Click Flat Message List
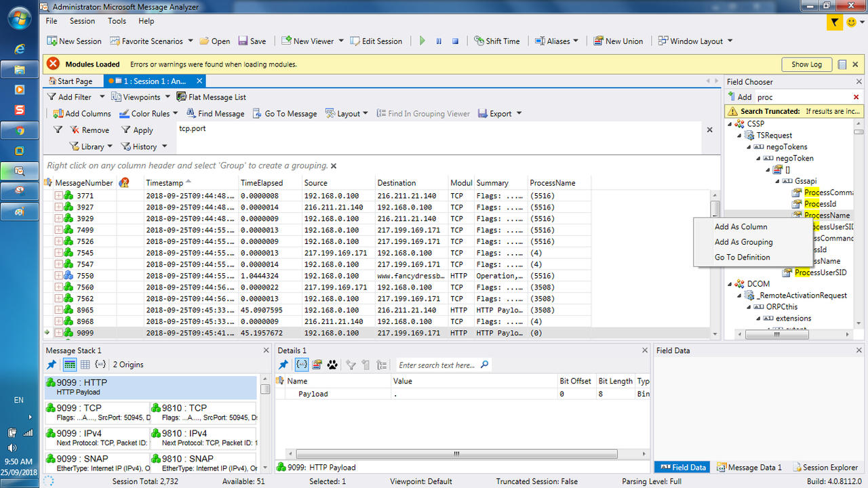This screenshot has width=868, height=488. (x=212, y=97)
